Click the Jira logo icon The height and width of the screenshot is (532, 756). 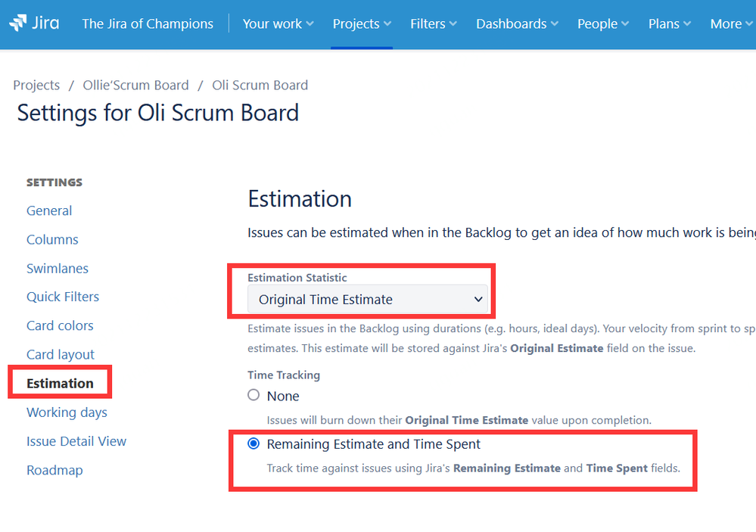point(34,23)
